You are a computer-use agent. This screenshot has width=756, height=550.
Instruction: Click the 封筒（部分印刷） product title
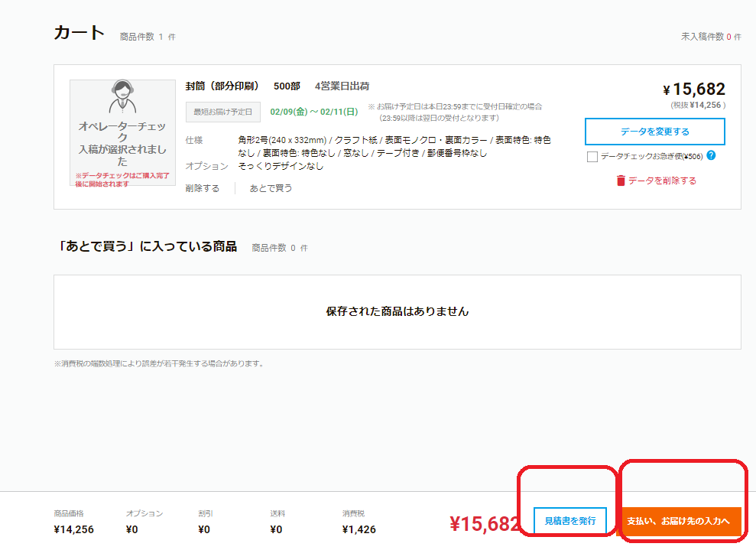(222, 86)
